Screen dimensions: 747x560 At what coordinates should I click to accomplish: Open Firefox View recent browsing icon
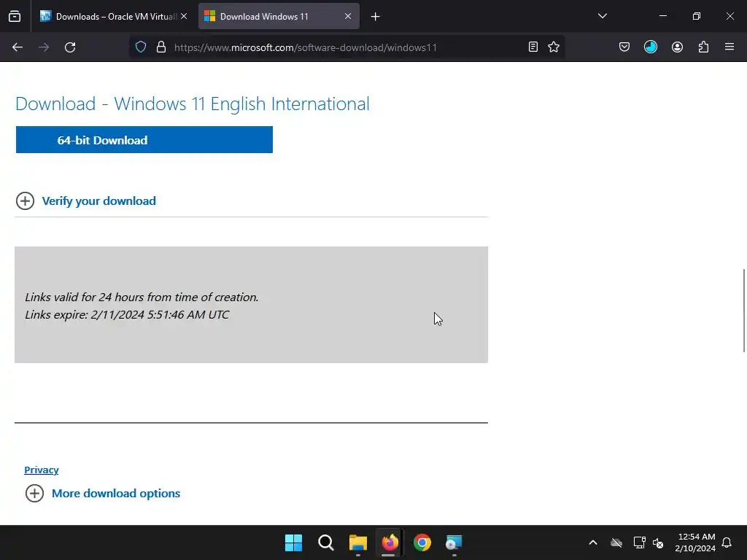click(15, 17)
